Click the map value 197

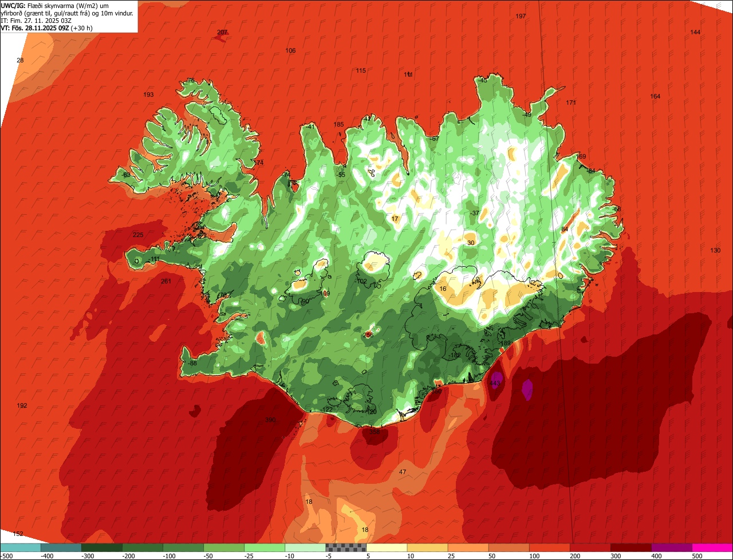(x=521, y=16)
